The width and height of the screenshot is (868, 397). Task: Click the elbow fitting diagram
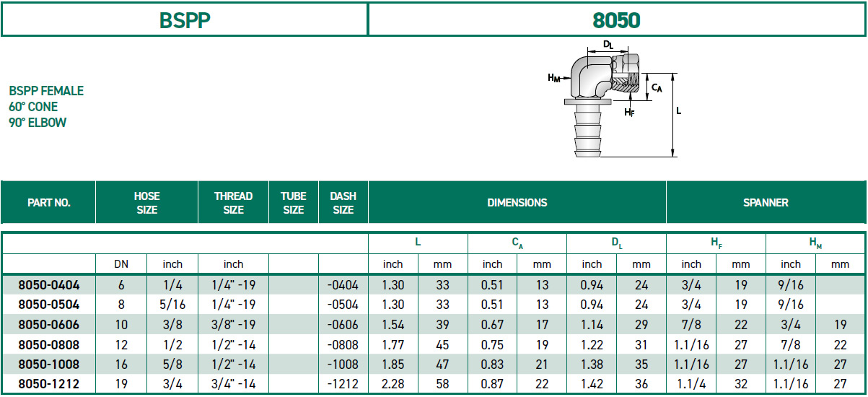[x=613, y=97]
